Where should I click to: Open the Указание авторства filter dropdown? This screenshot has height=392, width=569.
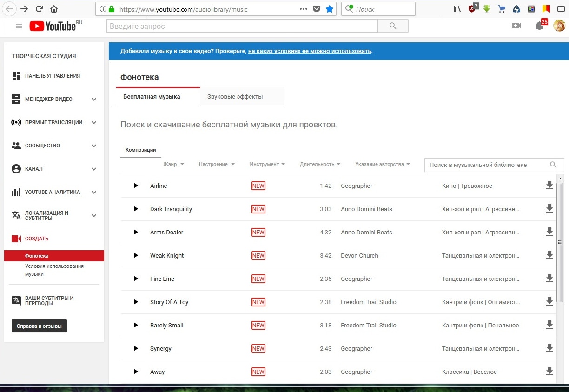pyautogui.click(x=383, y=164)
